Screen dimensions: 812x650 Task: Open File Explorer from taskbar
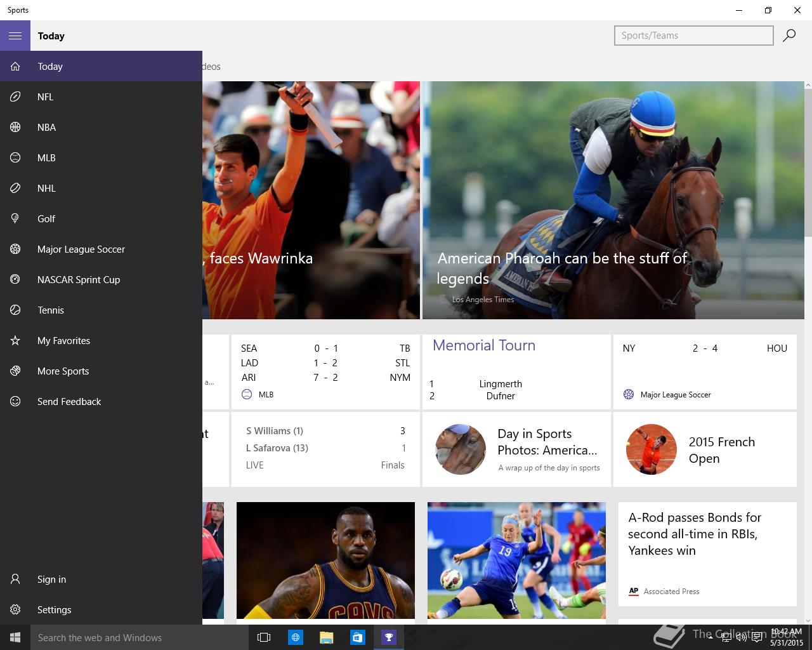click(326, 637)
